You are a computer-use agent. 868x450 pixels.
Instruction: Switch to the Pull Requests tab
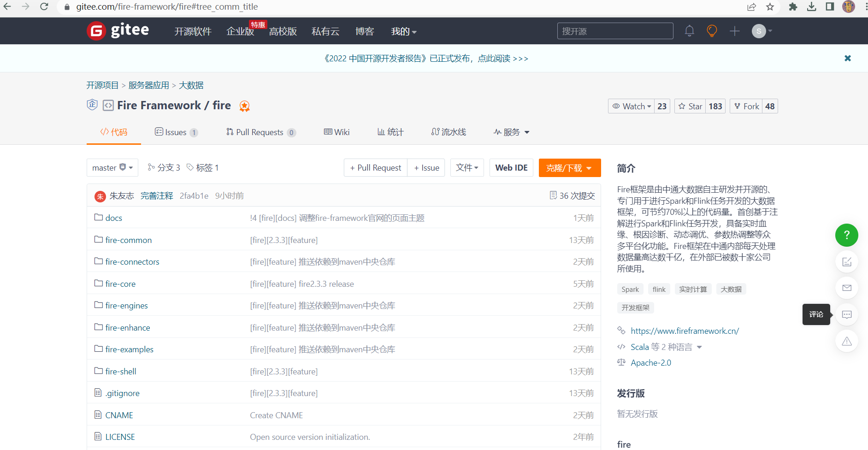coord(260,132)
